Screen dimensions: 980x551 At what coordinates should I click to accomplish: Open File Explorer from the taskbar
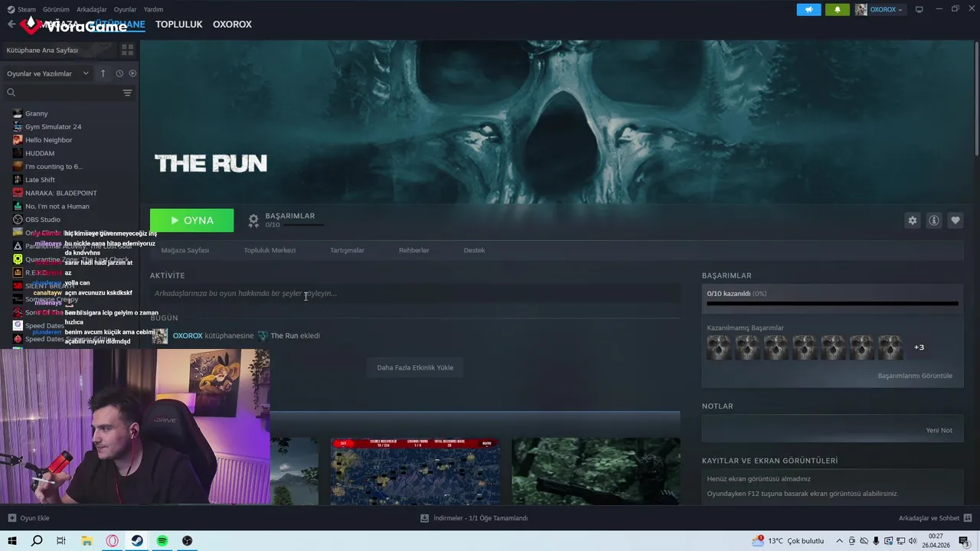tap(87, 541)
